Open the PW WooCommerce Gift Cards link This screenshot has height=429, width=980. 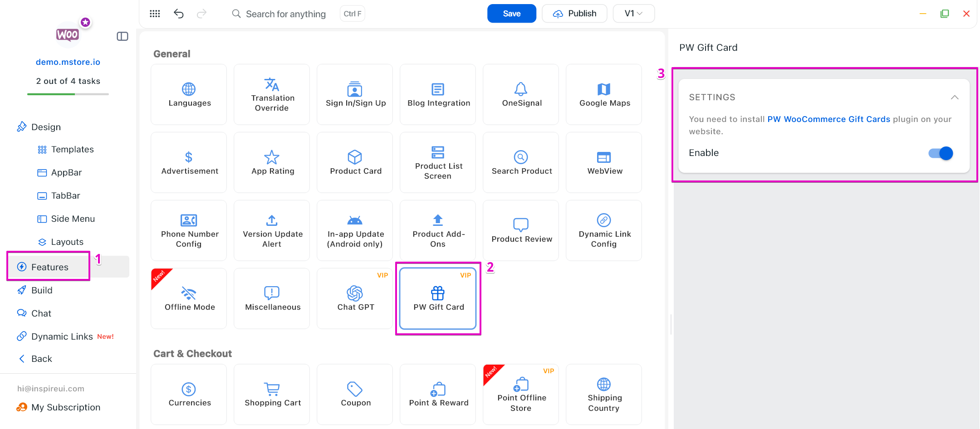tap(828, 119)
